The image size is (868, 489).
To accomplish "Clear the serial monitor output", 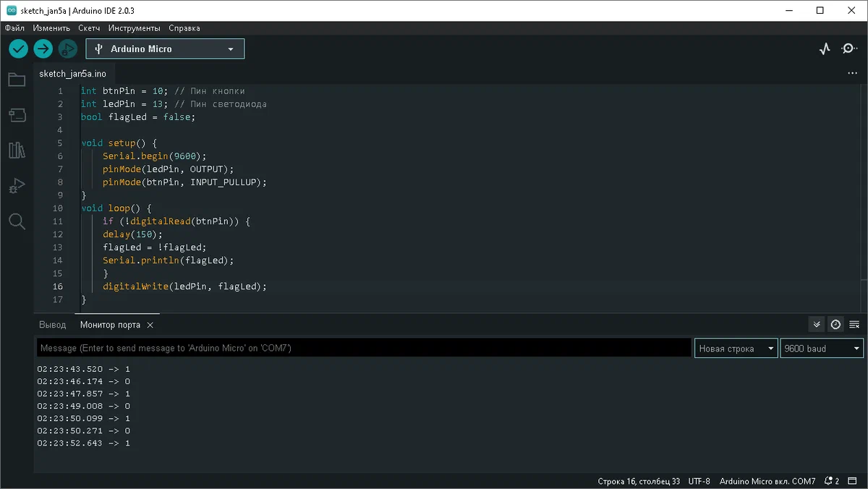I will [854, 325].
